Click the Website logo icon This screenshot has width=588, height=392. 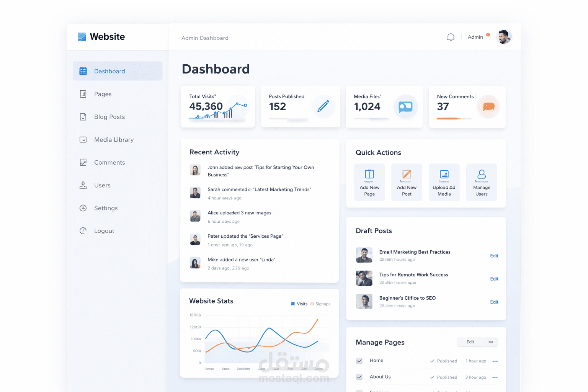[x=82, y=37]
